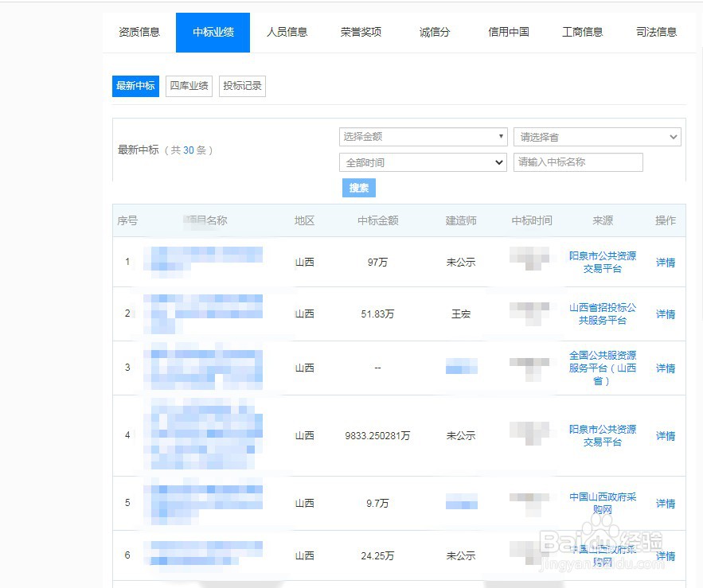This screenshot has height=588, width=703.
Task: Click the blurred project name in row 4
Action: coord(203,435)
